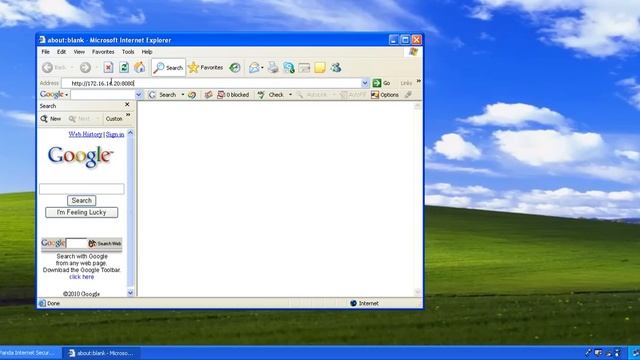The image size is (640, 360).
Task: Open the Favorites star button
Action: 206,67
